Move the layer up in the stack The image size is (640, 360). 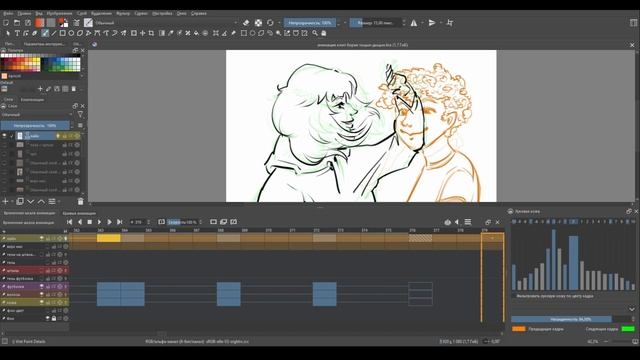tap(41, 201)
